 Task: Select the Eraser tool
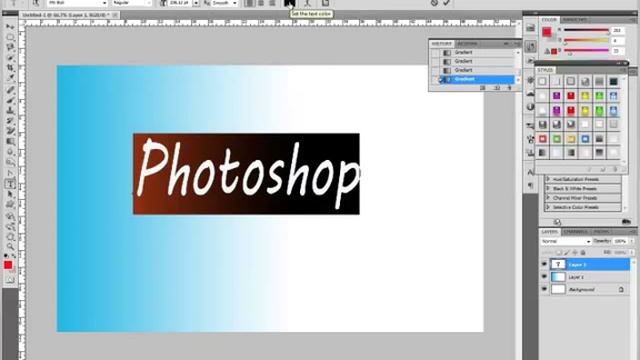10,131
